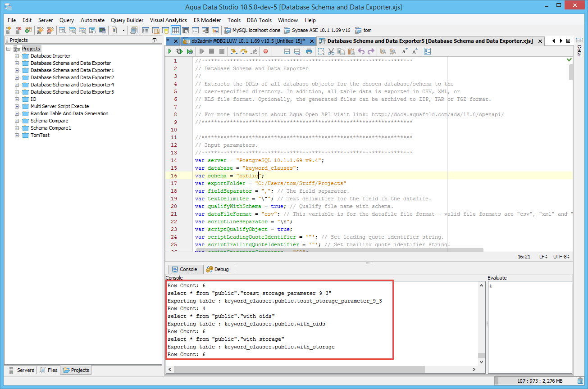Toggle breakpoint with the red circle icon
Image resolution: width=588 pixels, height=389 pixels.
point(265,52)
